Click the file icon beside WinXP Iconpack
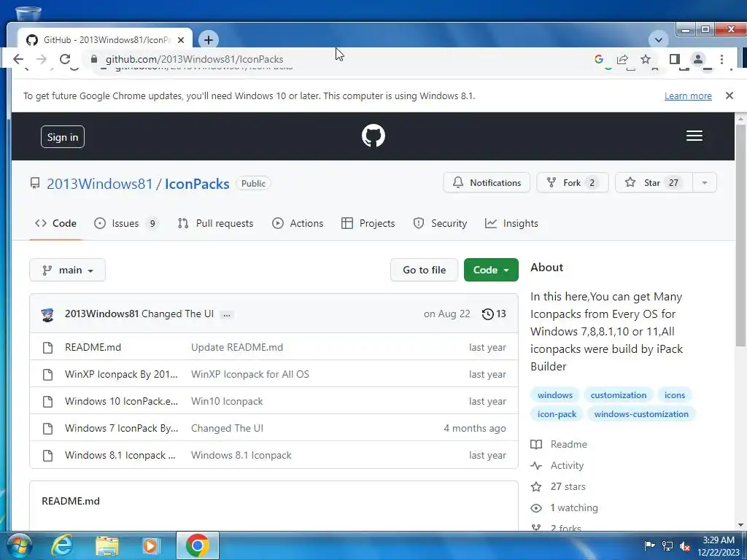 (47, 375)
